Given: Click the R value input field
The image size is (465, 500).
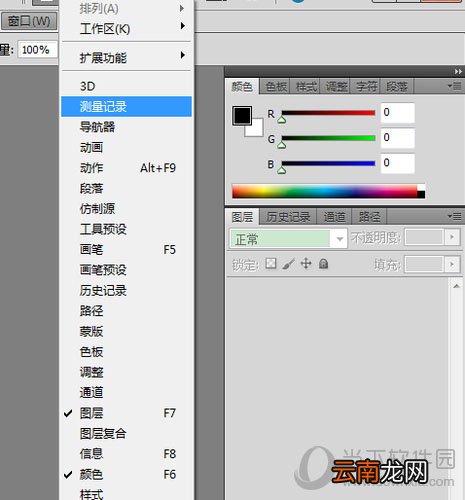Looking at the screenshot, I should (x=398, y=113).
